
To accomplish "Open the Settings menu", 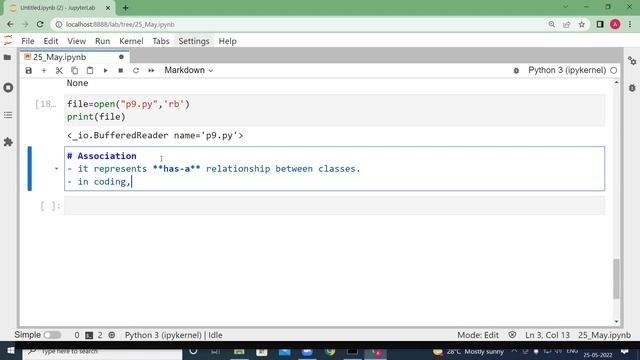I will pos(194,41).
